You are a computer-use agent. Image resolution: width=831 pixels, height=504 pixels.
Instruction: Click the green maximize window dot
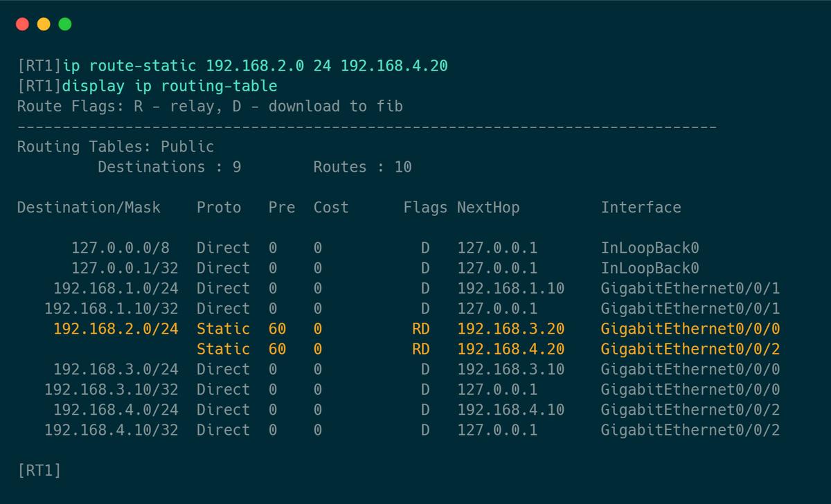(x=65, y=24)
